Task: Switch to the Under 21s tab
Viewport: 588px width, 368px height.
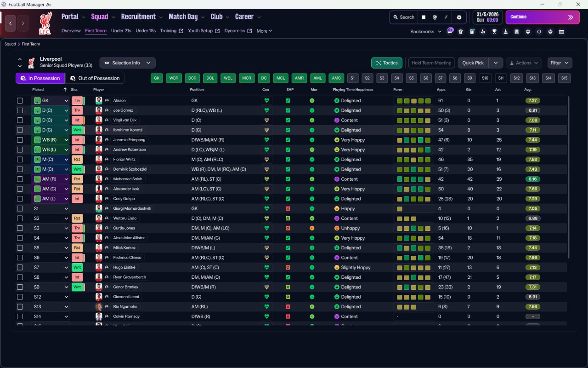Action: 121,31
